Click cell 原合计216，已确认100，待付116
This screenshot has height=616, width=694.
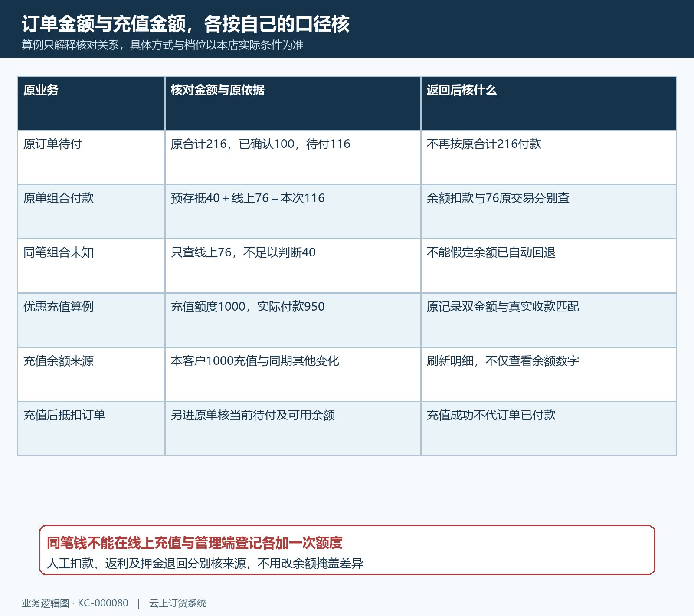tap(293, 157)
